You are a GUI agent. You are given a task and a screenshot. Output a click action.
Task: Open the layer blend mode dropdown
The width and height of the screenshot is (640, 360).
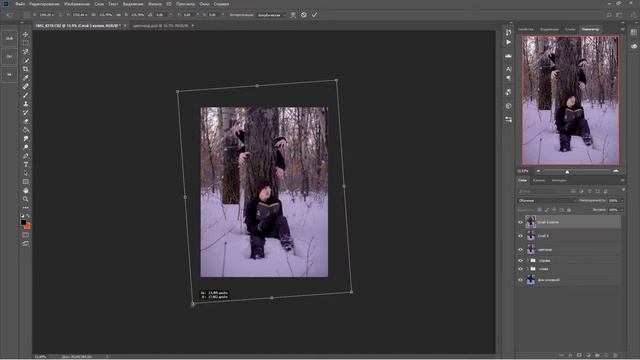[x=547, y=200]
